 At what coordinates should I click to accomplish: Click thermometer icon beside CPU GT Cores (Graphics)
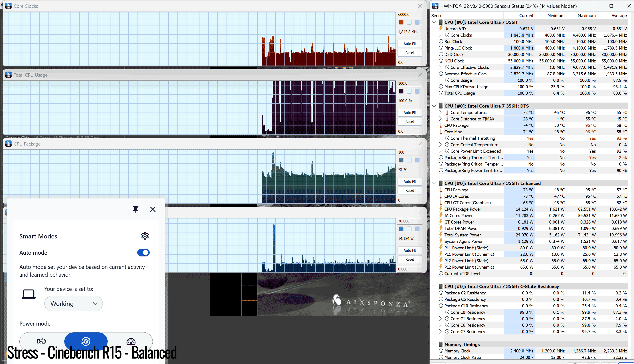pos(441,203)
